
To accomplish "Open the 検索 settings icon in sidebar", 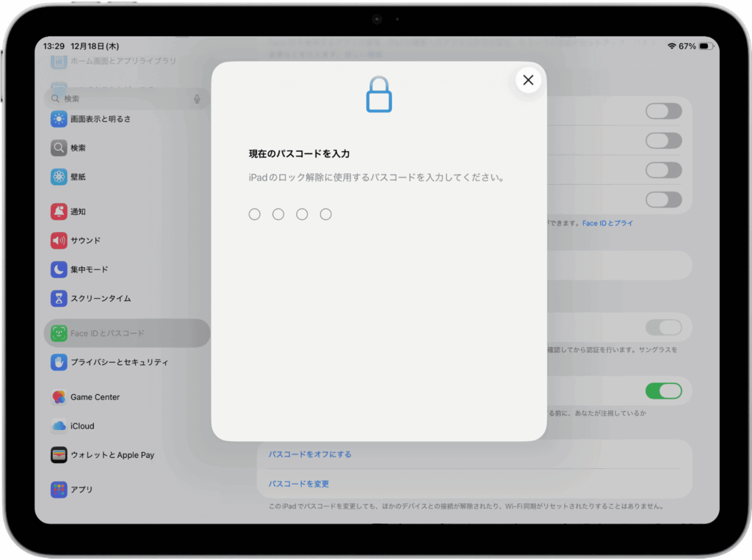I will pyautogui.click(x=59, y=148).
